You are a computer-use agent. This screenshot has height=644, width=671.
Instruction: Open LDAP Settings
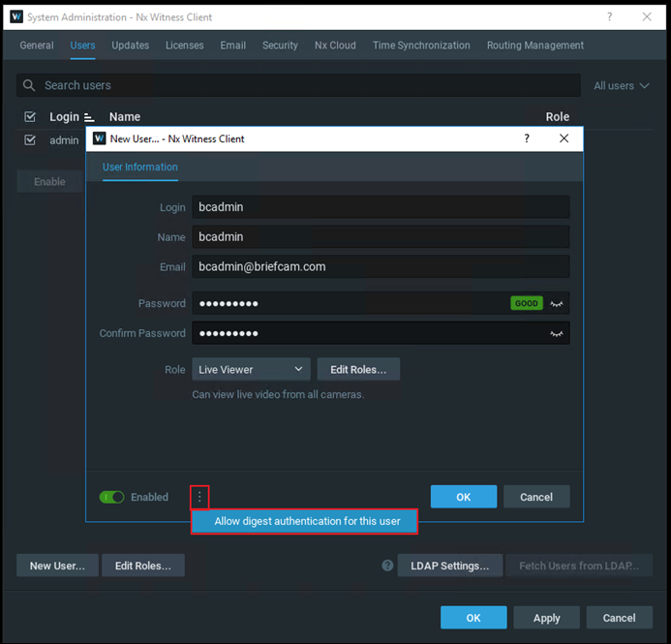tap(450, 566)
